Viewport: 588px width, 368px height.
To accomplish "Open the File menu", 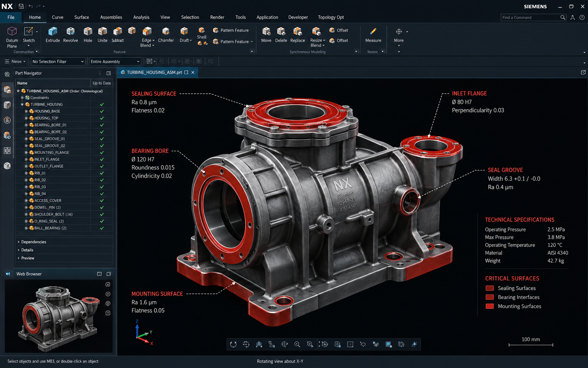I will [x=11, y=17].
